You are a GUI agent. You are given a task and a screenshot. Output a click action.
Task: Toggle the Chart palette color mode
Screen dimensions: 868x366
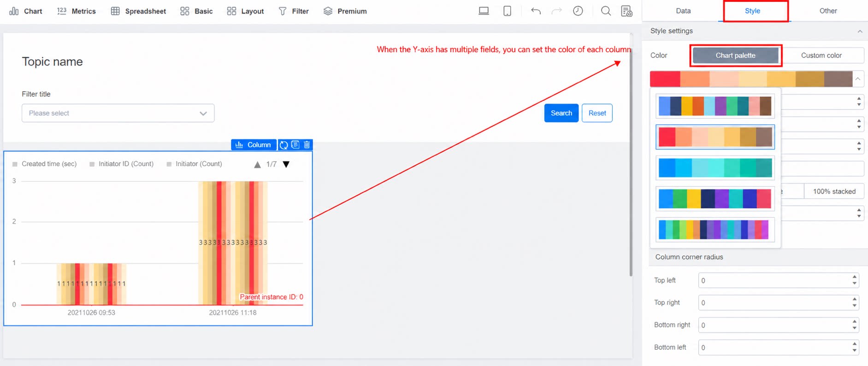click(x=735, y=55)
